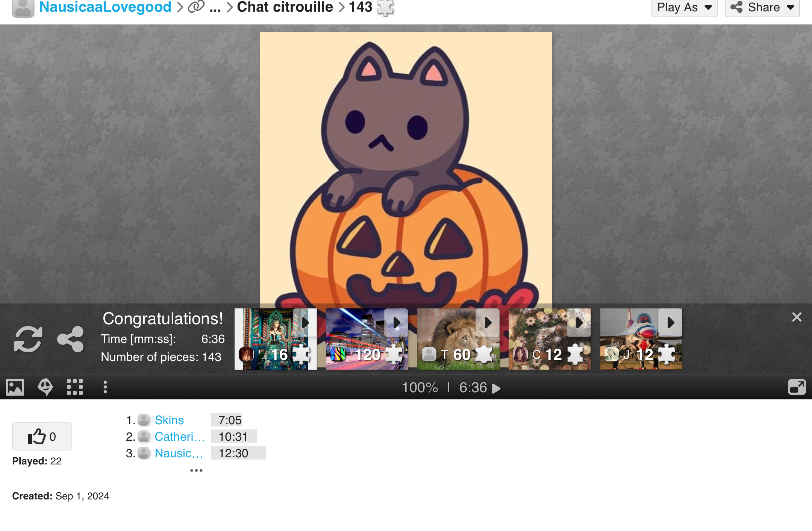Toggle fullscreen mode icon

(x=797, y=387)
